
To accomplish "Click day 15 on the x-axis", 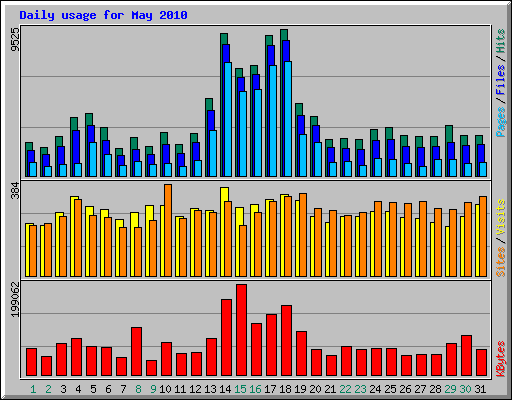I will point(240,389).
